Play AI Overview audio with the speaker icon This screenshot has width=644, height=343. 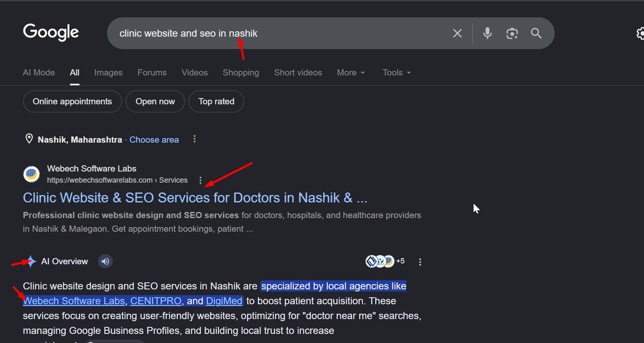[105, 261]
